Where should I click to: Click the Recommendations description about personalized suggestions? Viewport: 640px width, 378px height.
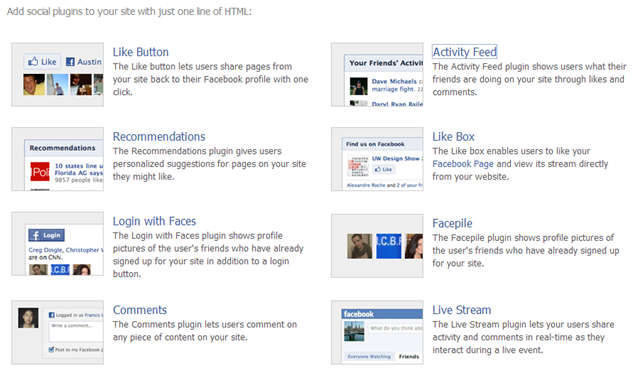tap(209, 164)
